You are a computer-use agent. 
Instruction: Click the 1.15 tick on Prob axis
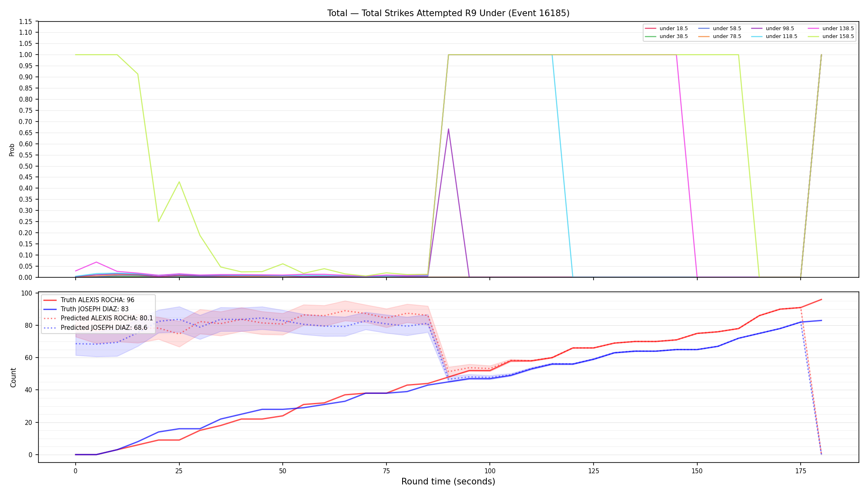[26, 21]
